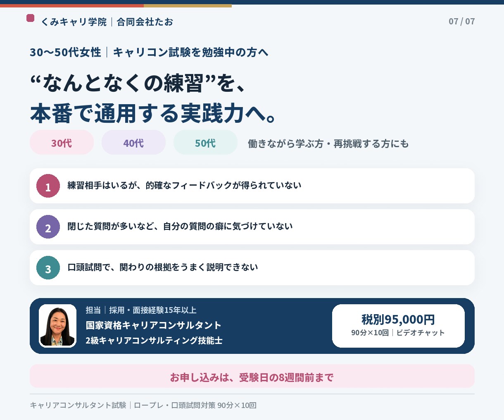Click the 国家資格キャリアコンサルタント title

tap(154, 325)
